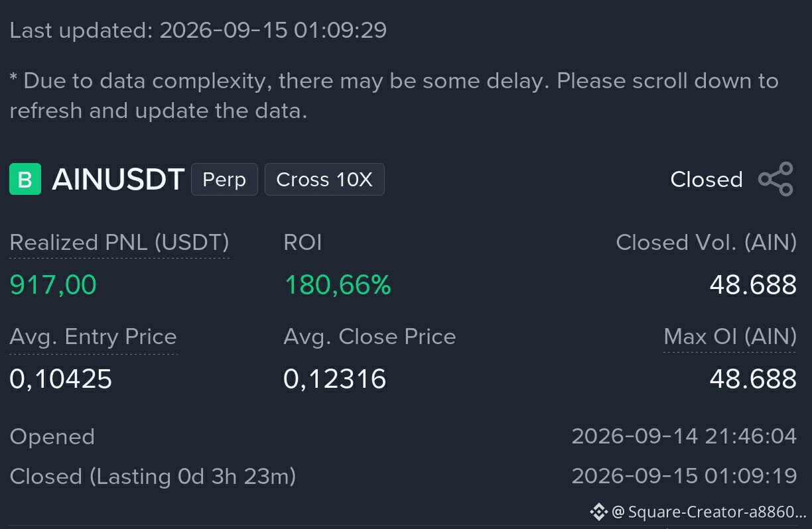Select the Cross 10X leverage badge
The width and height of the screenshot is (812, 529).
(x=324, y=179)
